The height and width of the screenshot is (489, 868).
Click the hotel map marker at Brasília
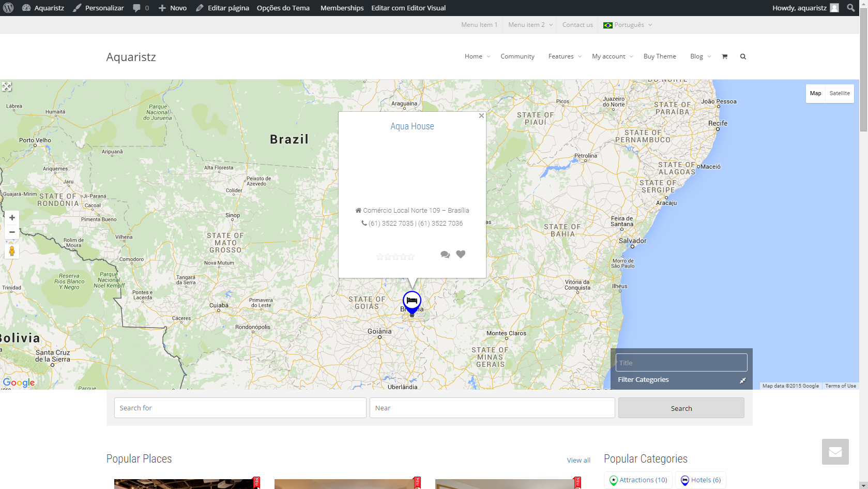[x=412, y=302]
